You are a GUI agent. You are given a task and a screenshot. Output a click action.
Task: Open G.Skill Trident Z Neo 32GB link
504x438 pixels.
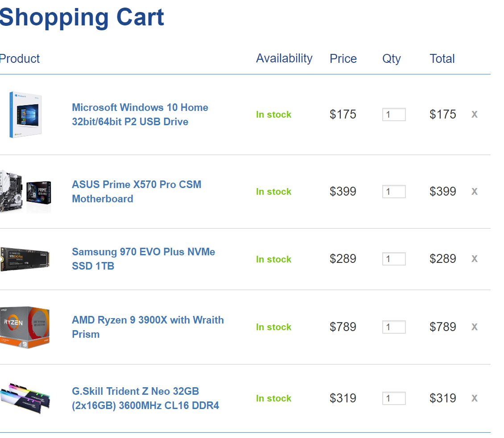click(145, 398)
